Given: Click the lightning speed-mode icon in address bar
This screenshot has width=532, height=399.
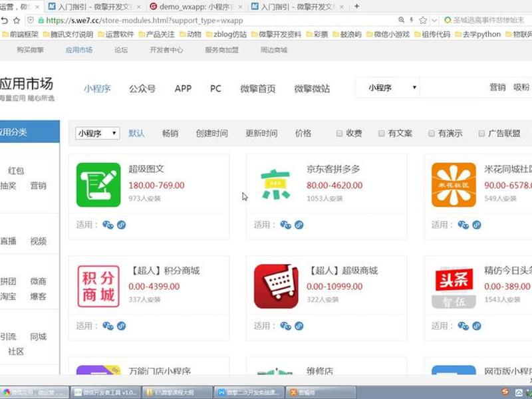Looking at the screenshot, I should (412, 20).
